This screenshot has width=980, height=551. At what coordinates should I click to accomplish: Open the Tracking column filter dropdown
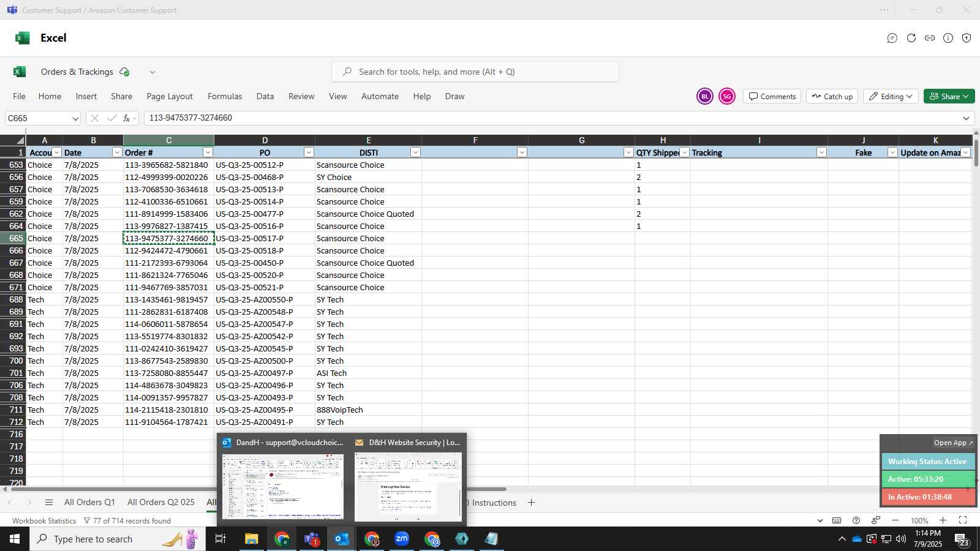[821, 152]
